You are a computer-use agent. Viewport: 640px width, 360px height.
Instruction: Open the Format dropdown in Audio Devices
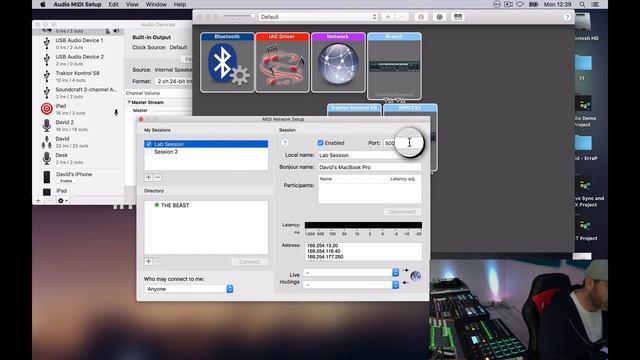173,81
